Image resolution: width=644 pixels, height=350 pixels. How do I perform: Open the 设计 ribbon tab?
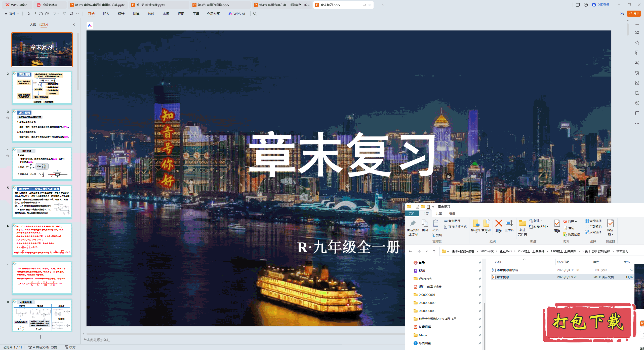121,14
